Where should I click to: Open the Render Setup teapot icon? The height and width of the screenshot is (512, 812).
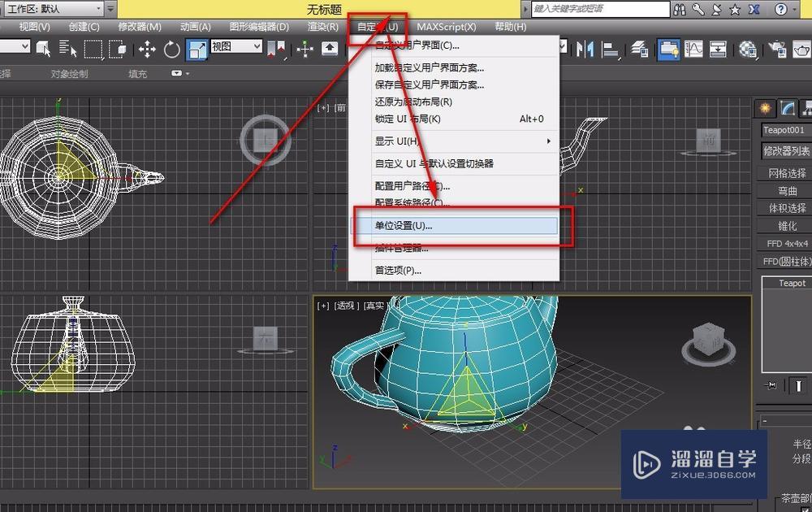pyautogui.click(x=777, y=50)
